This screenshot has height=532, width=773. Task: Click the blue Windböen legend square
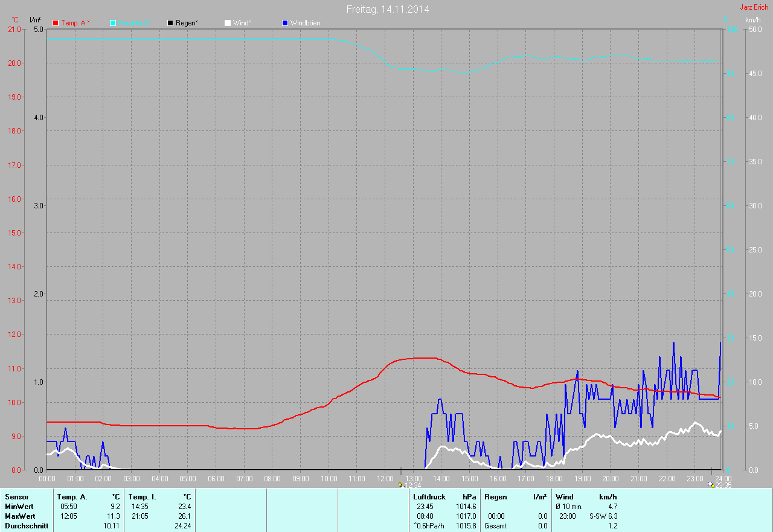coord(285,23)
